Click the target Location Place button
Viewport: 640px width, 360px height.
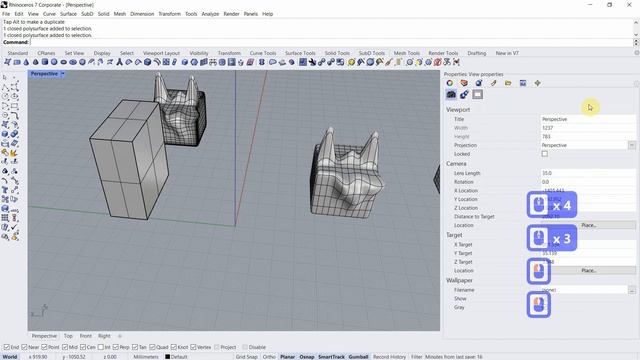tap(589, 271)
